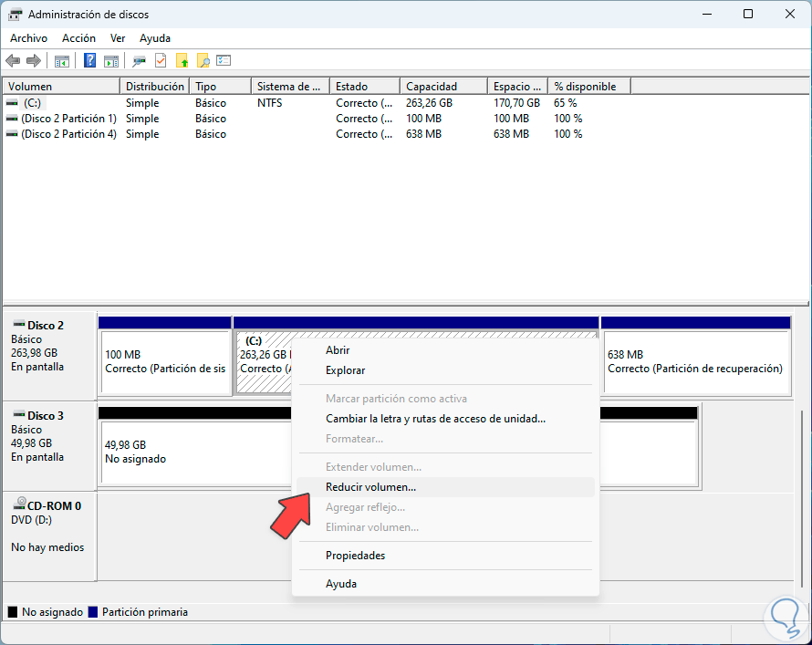Sort by the Distribución column header

click(155, 87)
